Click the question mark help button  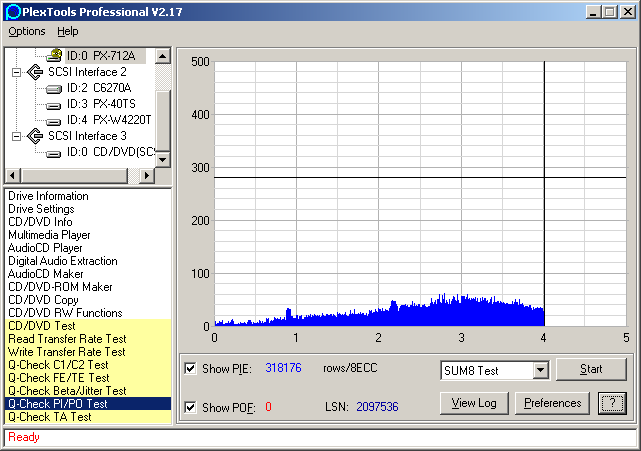[x=612, y=403]
